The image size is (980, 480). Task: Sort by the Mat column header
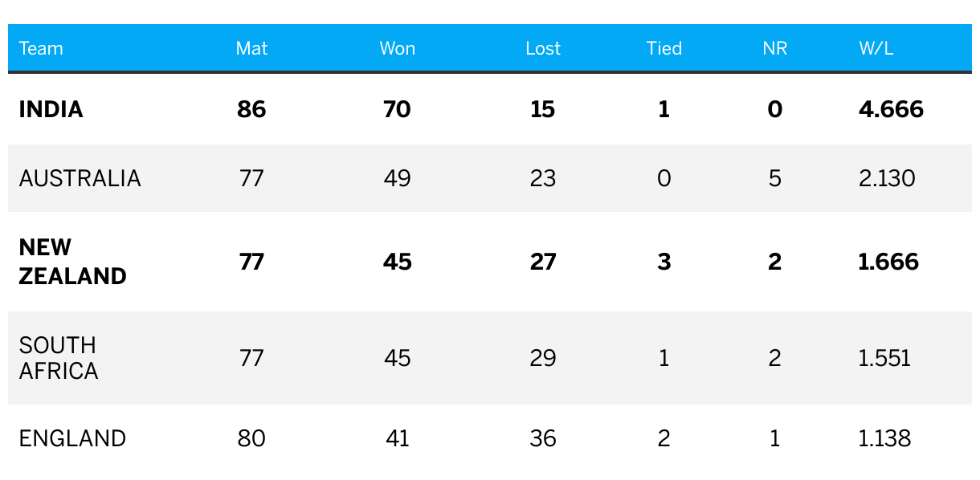[x=251, y=48]
